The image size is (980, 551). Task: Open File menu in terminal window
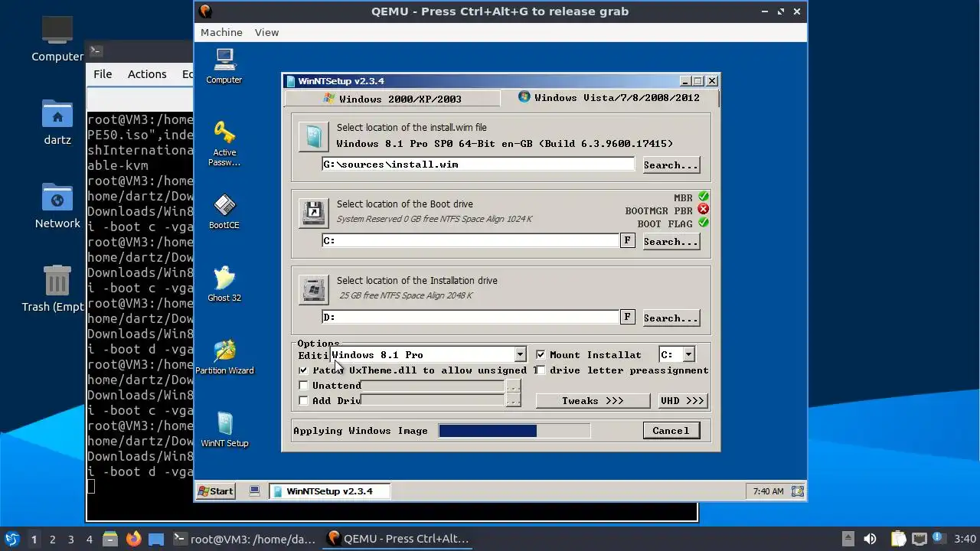point(103,74)
